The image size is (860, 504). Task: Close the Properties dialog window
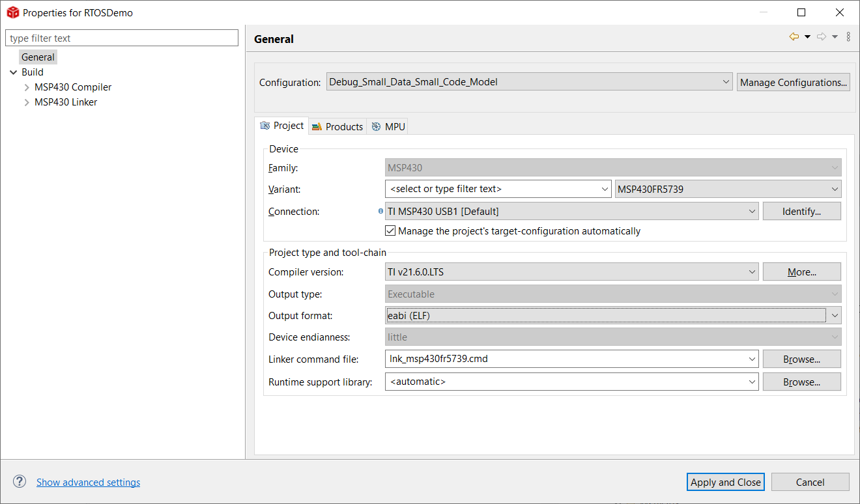[840, 12]
